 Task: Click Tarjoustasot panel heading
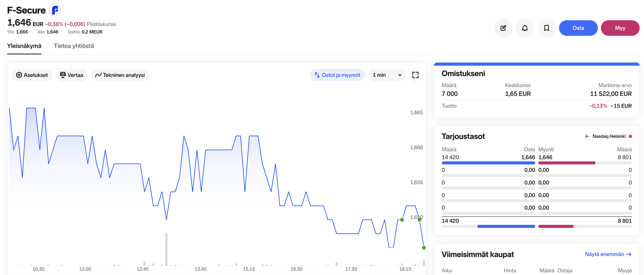click(463, 137)
